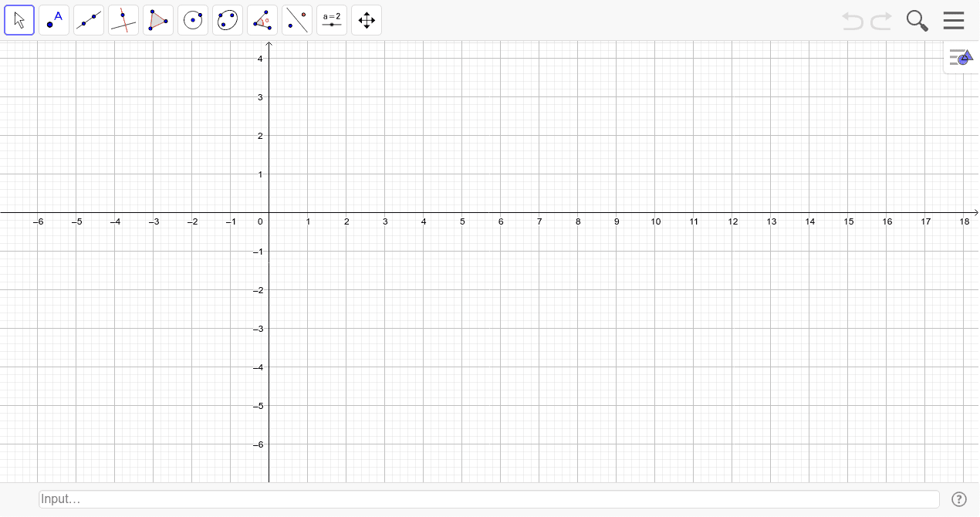980x517 pixels.
Task: Open the search magnifier
Action: (x=917, y=21)
